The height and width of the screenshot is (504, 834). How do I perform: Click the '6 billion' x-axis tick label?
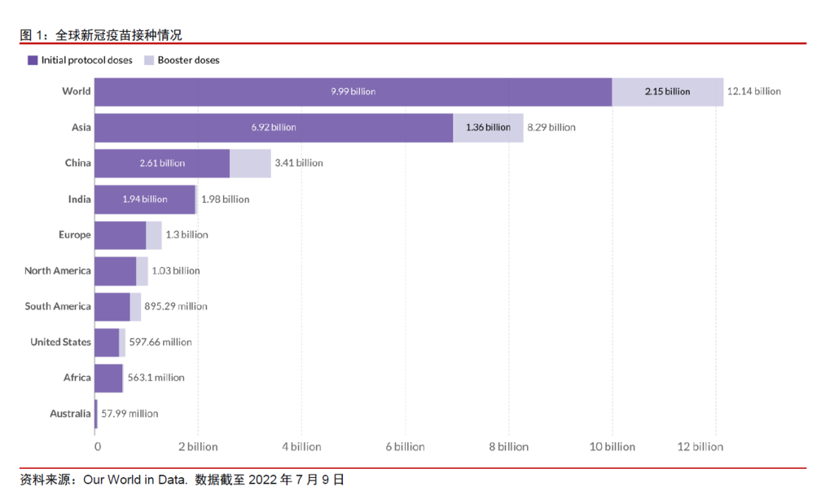(x=405, y=446)
